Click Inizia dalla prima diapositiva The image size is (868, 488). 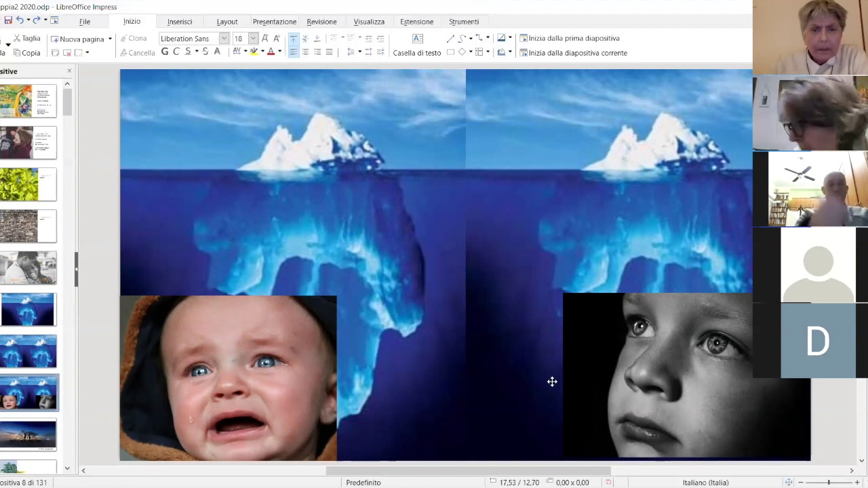[570, 39]
